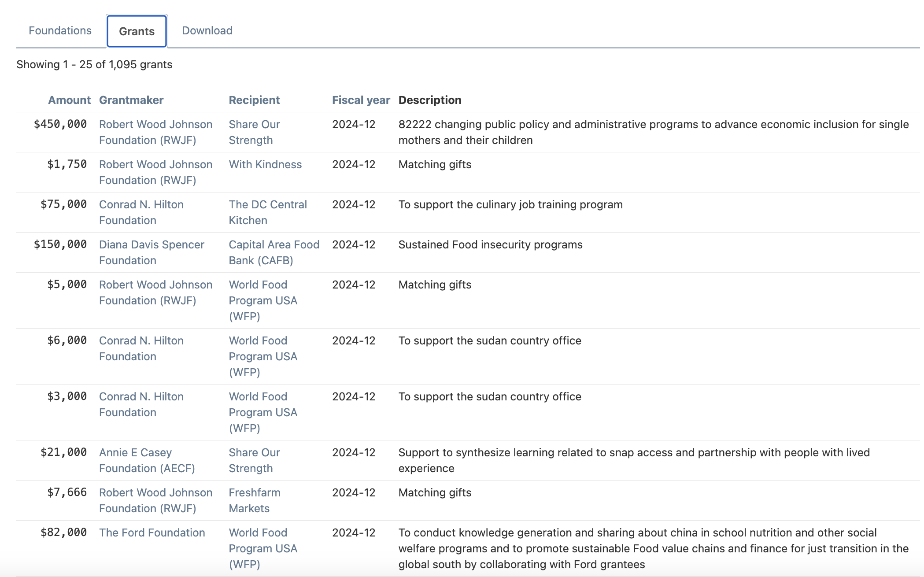
Task: Open Capital Area Food Bank (CAFB) link
Action: tap(274, 252)
